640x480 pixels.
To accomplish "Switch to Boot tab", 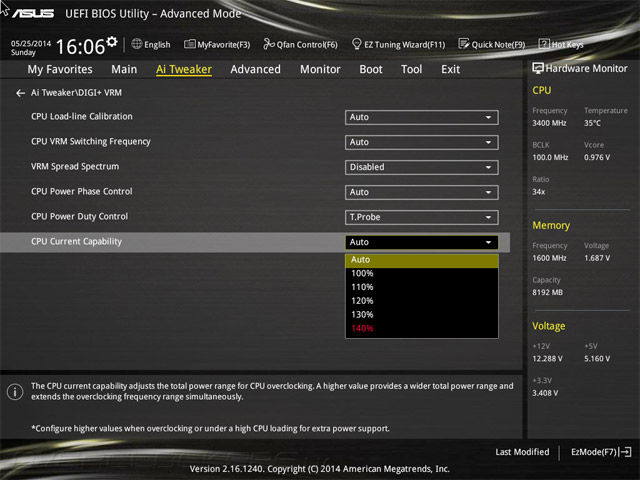I will tap(371, 69).
